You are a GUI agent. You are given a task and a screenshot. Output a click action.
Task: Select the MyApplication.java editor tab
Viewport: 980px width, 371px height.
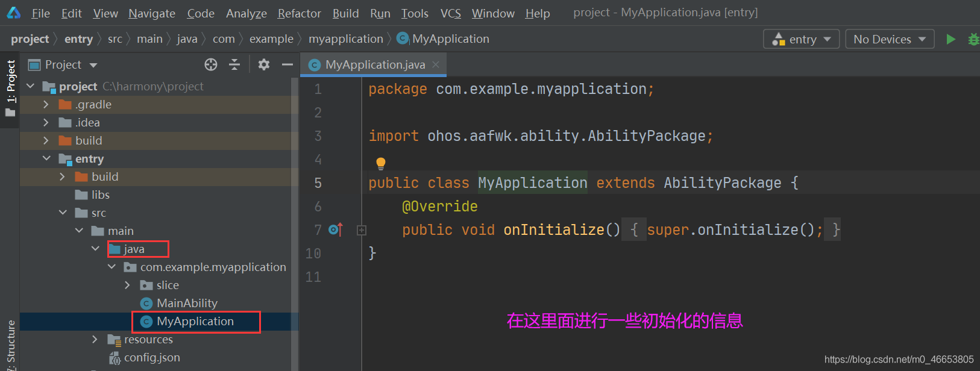tap(374, 64)
